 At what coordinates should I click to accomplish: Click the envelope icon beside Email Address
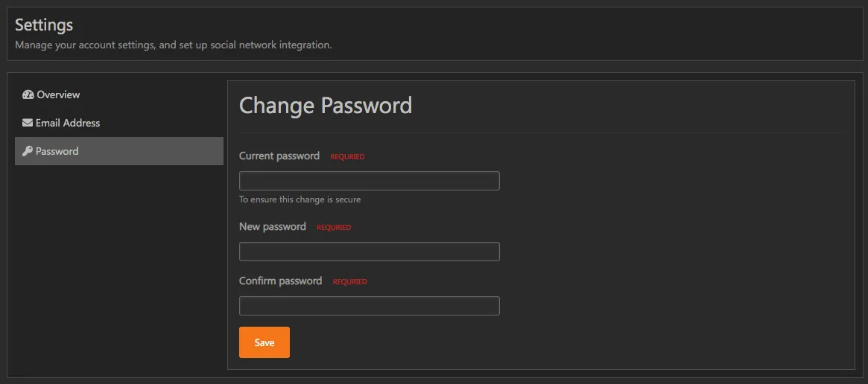click(28, 124)
